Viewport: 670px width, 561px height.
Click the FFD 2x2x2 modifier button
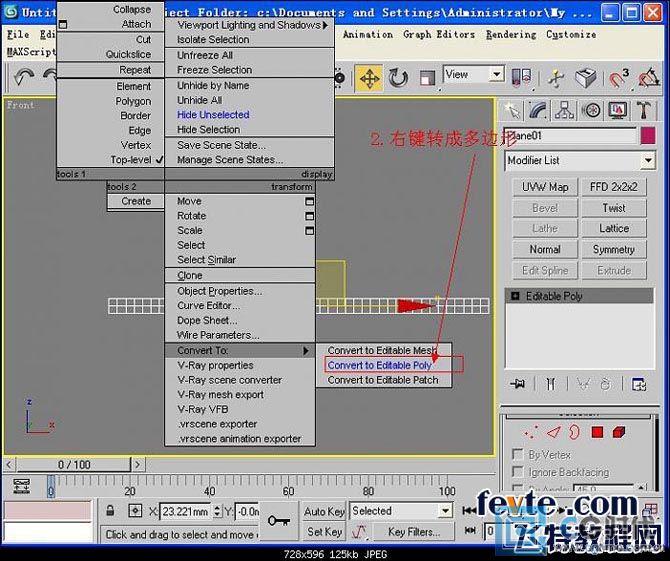pos(614,187)
